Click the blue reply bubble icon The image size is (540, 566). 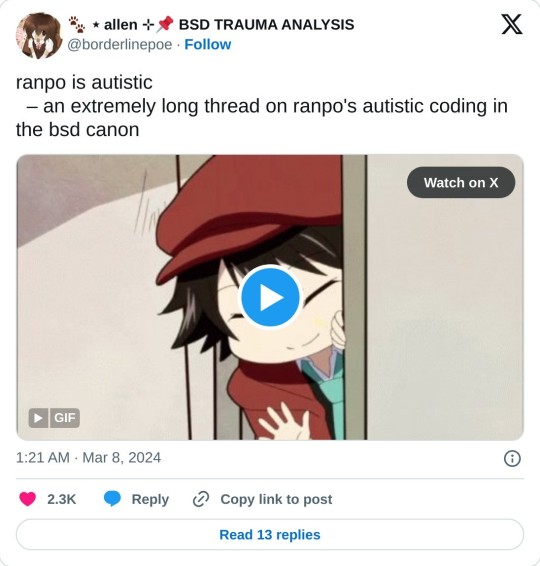[x=112, y=499]
